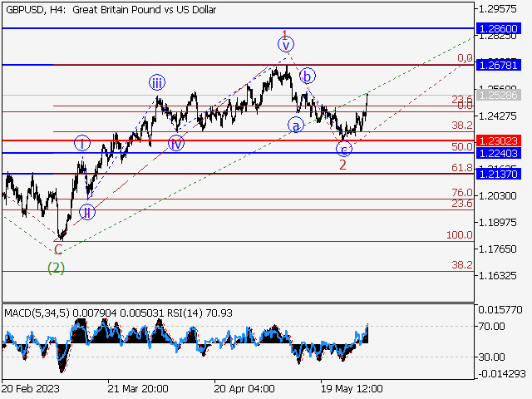Click the 23.6 Fibonacci label directly beneath 76.0
Image resolution: width=532 pixels, height=399 pixels.
click(462, 203)
